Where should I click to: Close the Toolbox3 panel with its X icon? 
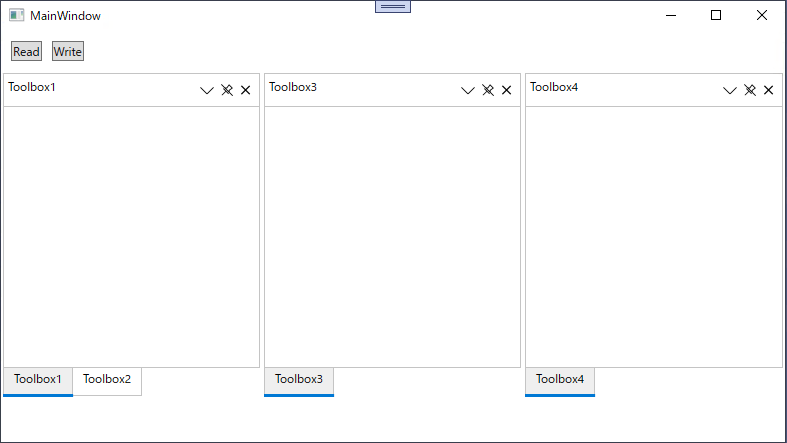coord(506,90)
